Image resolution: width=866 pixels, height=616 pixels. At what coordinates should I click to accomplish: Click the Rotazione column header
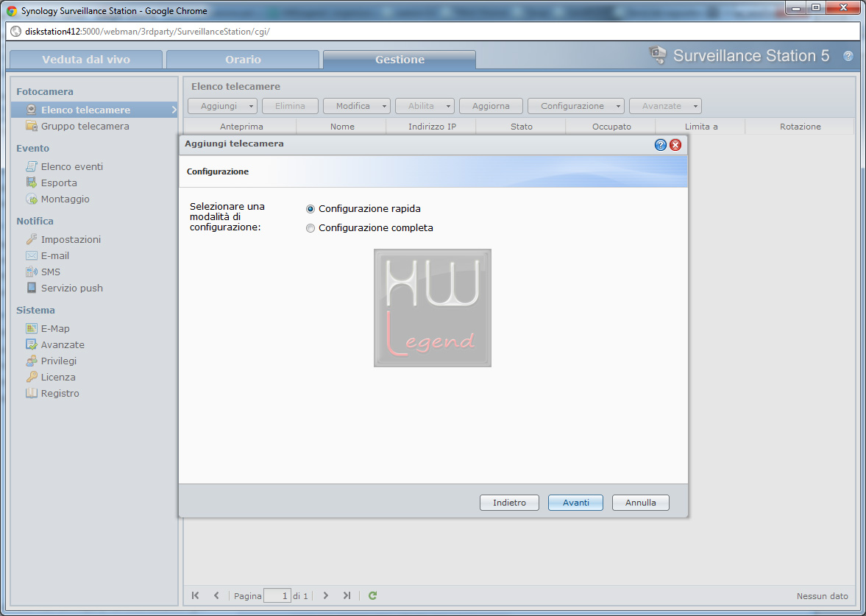pos(801,127)
